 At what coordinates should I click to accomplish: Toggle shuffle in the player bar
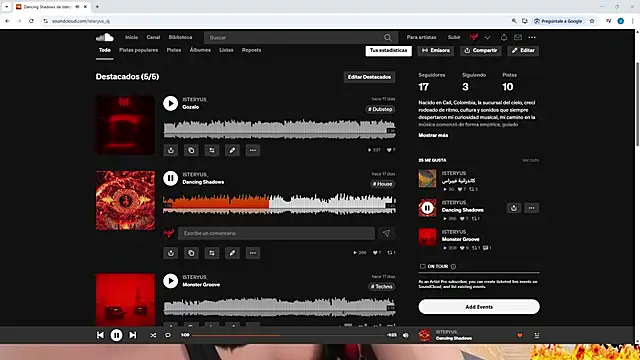pyautogui.click(x=153, y=335)
